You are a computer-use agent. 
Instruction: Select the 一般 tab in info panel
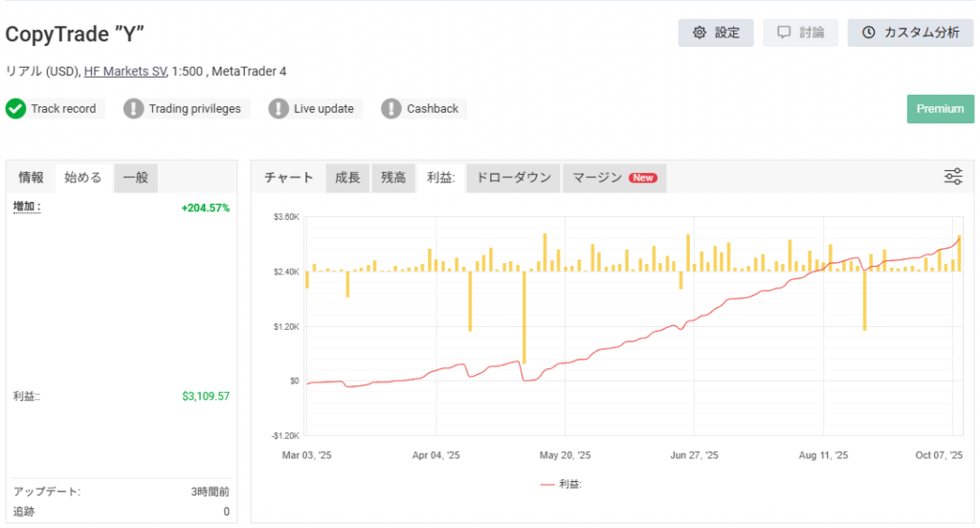point(135,178)
